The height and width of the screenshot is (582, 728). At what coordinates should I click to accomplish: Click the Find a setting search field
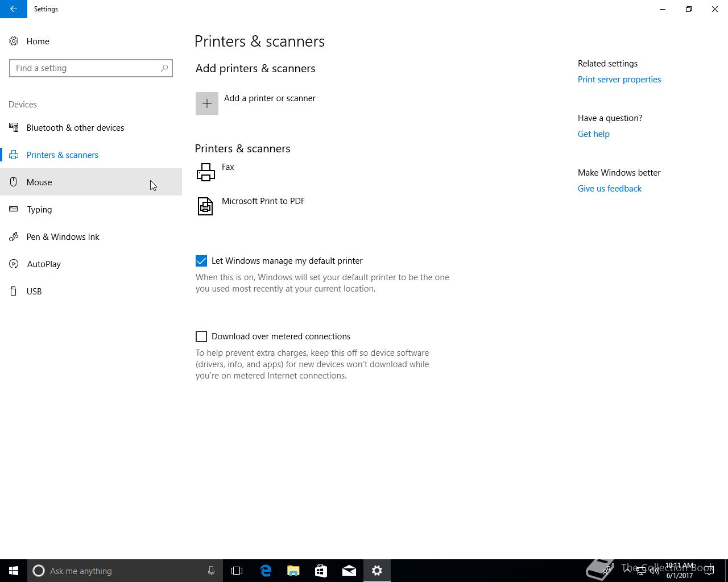click(91, 68)
